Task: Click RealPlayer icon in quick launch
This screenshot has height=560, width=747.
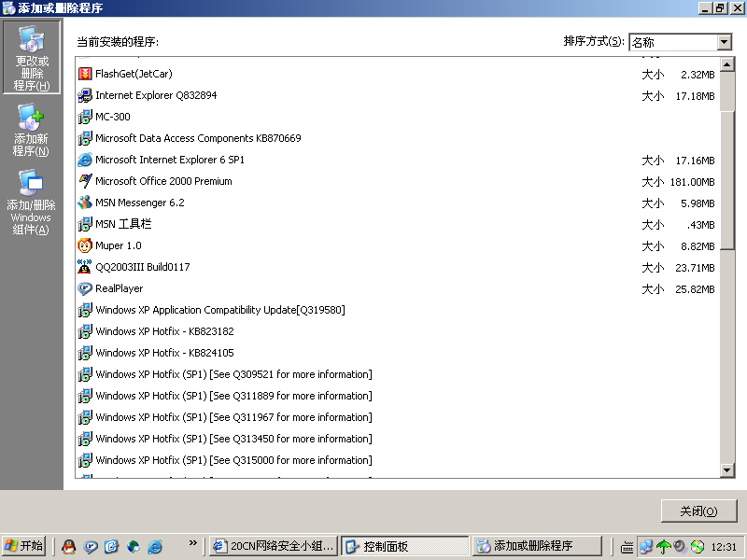Action: (x=91, y=546)
